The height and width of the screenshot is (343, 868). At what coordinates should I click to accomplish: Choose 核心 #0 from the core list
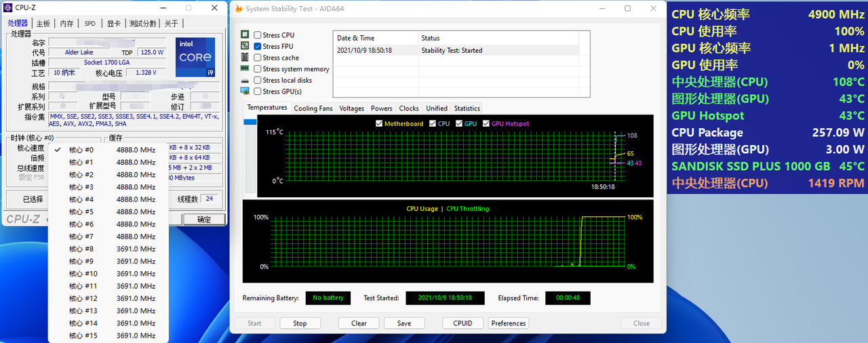coord(108,150)
